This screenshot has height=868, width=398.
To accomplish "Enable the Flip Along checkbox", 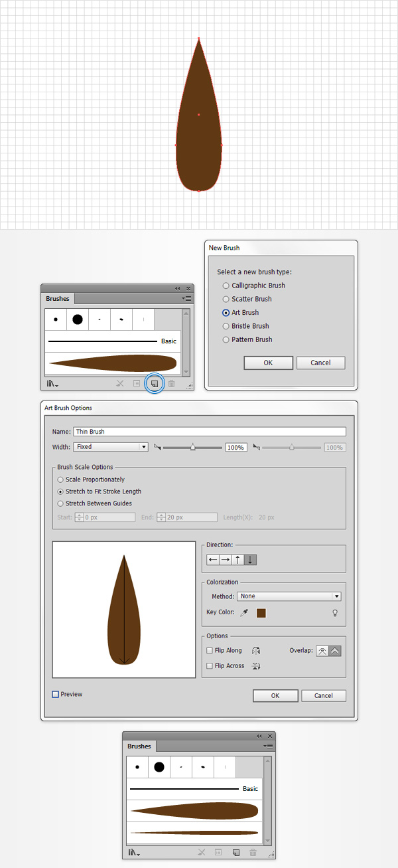I will coord(210,651).
